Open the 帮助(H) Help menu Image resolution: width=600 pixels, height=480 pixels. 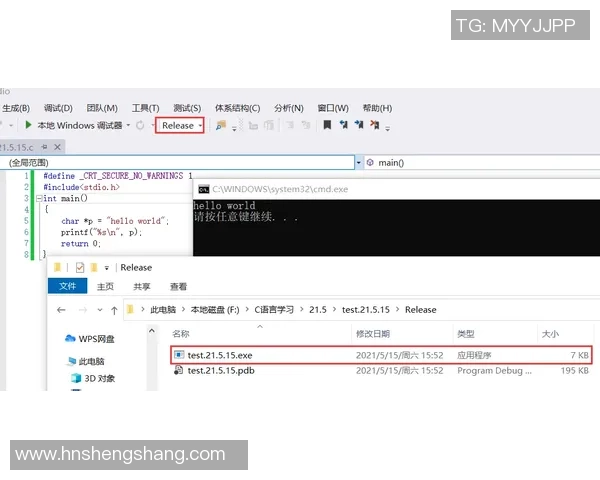377,108
